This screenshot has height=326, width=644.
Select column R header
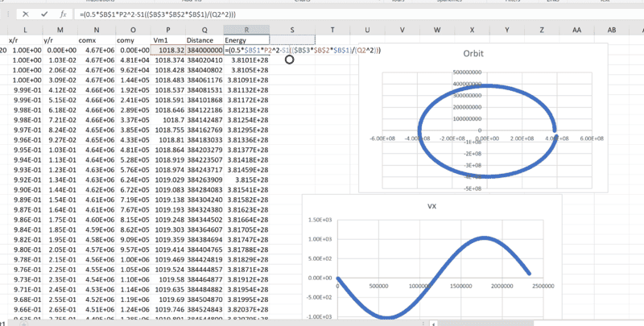246,30
